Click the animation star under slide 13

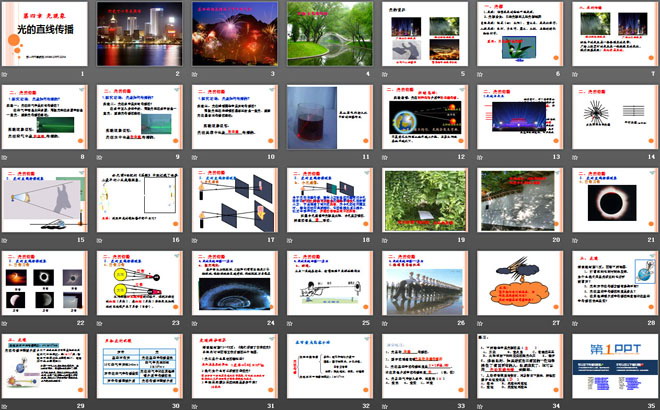(480, 157)
